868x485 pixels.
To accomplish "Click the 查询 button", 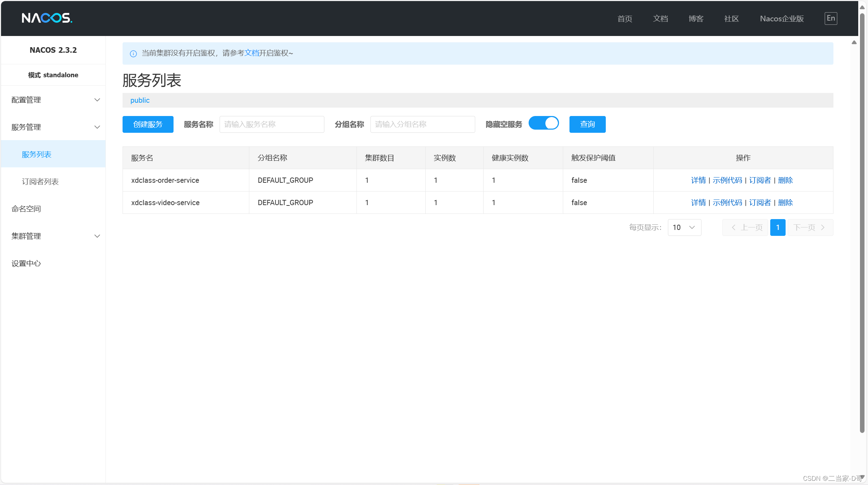I will [x=587, y=124].
